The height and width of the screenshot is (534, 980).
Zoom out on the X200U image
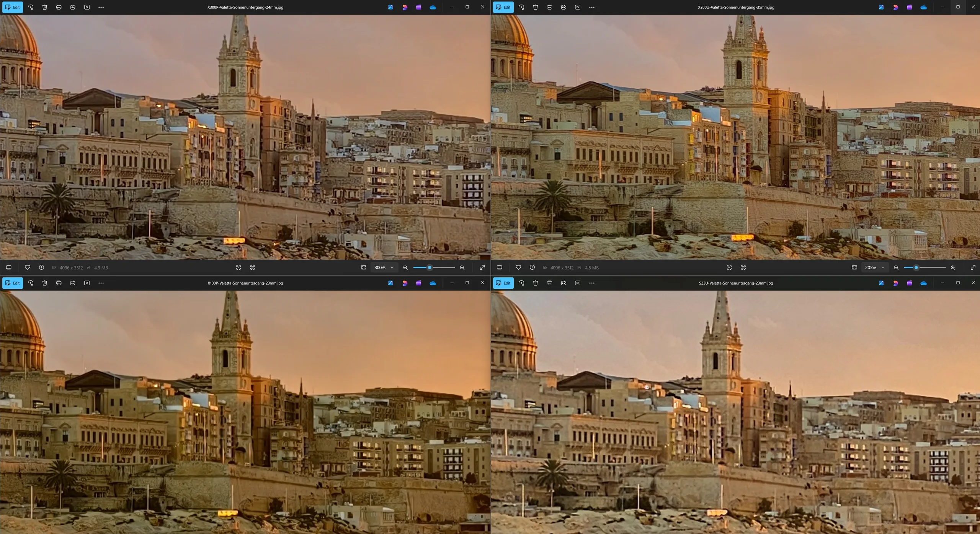(x=896, y=268)
